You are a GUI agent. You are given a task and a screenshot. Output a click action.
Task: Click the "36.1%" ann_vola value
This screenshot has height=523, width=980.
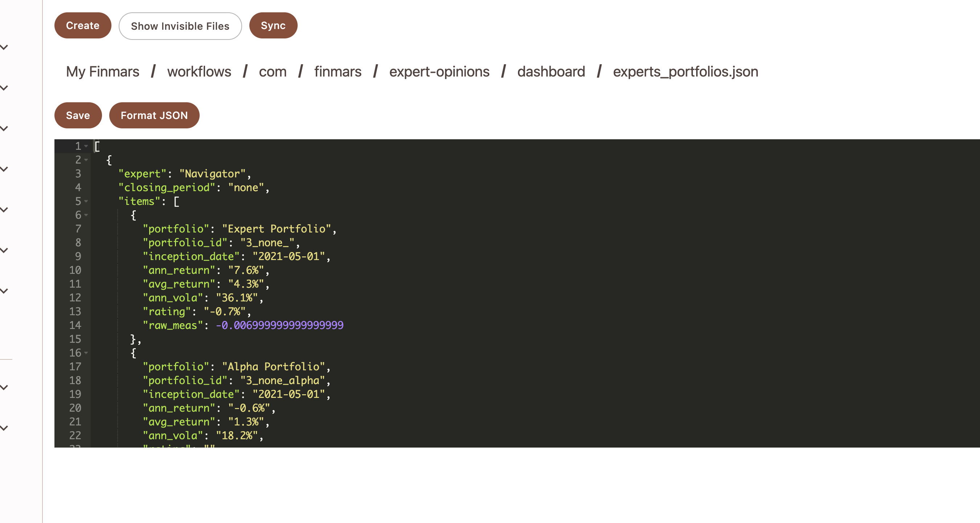coord(237,298)
